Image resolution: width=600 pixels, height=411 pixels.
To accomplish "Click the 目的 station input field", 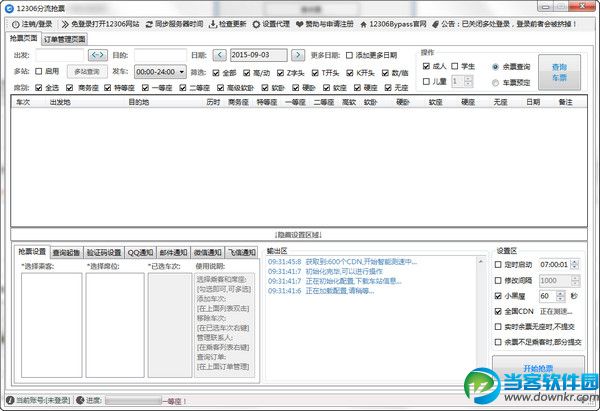I will point(160,55).
